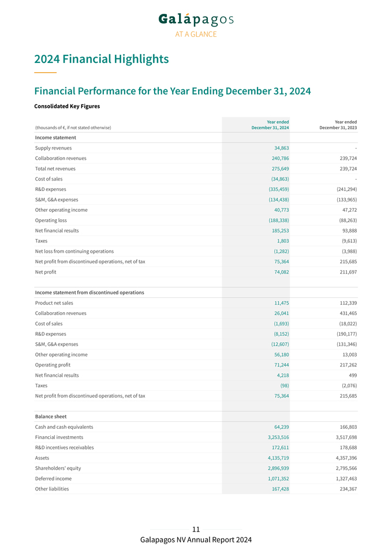This screenshot has width=392, height=554.
Task: Select the Financial investments value 3,253,516
Action: [274, 437]
